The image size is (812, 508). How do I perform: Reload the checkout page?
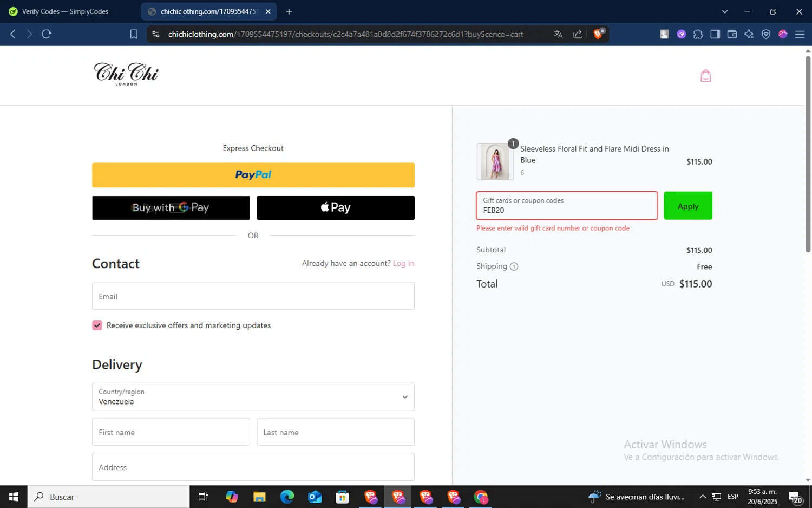pos(47,34)
